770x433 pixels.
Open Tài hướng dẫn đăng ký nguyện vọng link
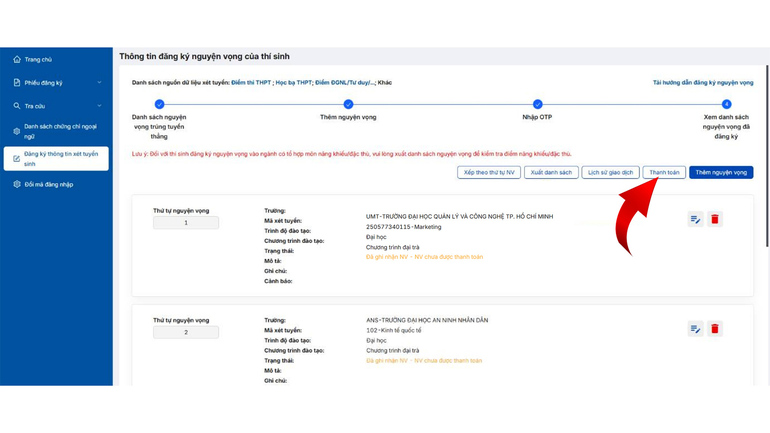pyautogui.click(x=702, y=83)
